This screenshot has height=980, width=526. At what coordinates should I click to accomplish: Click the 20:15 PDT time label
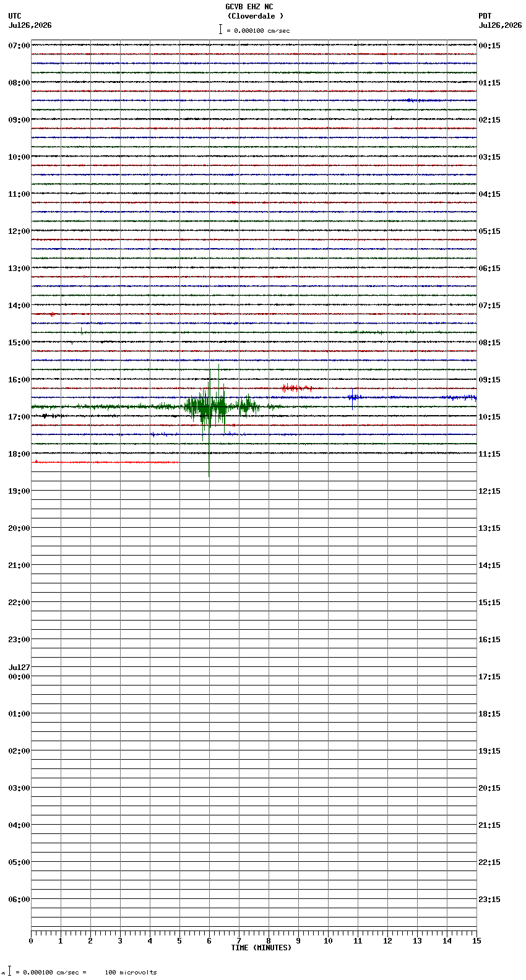click(489, 788)
